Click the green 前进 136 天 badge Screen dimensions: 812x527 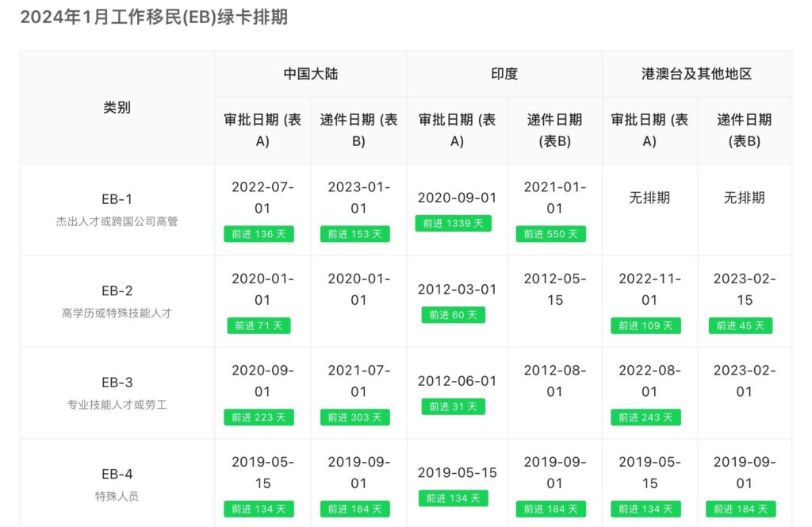(259, 234)
